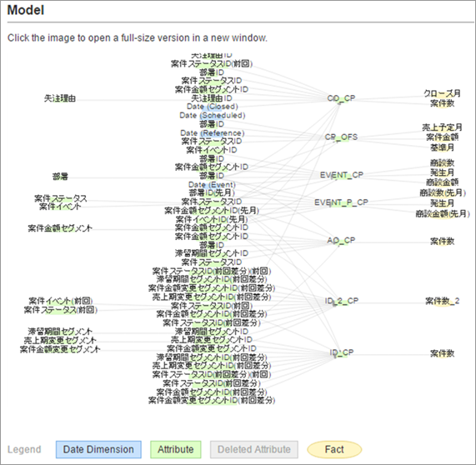Click the ID_CP dataset node
Image resolution: width=476 pixels, height=465 pixels.
click(341, 352)
